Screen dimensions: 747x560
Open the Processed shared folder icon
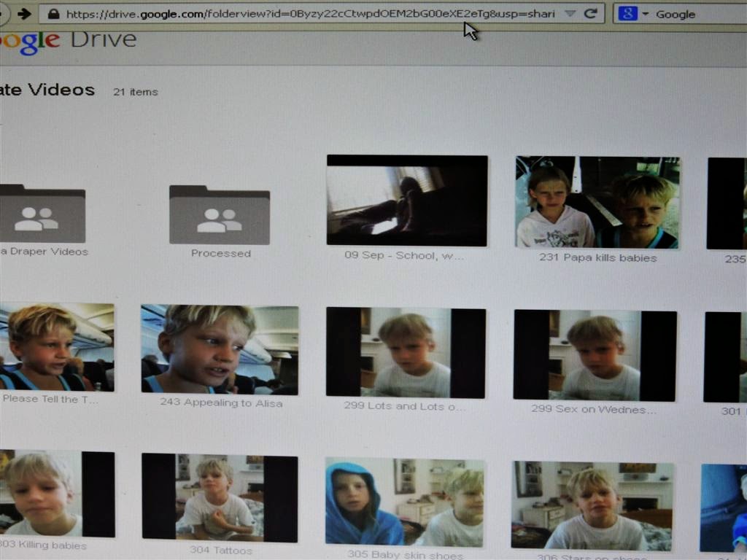coord(220,214)
